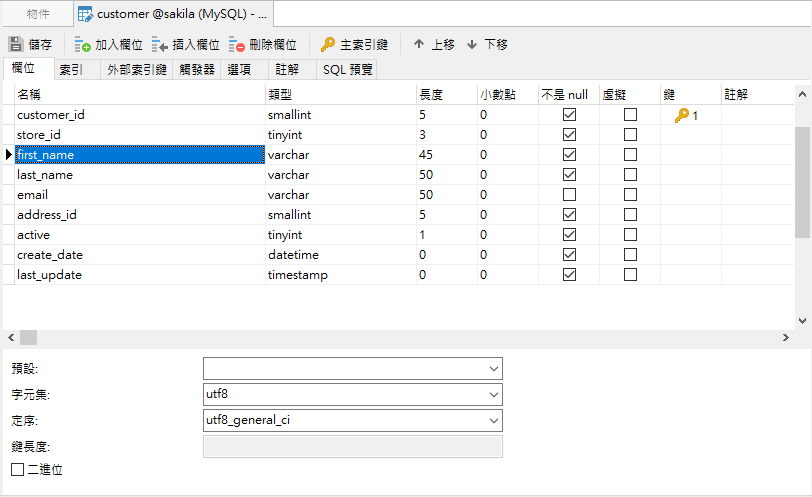Screen dimensions: 812x497
Task: Click the 儲存 (Save) toolbar icon
Action: 16,45
